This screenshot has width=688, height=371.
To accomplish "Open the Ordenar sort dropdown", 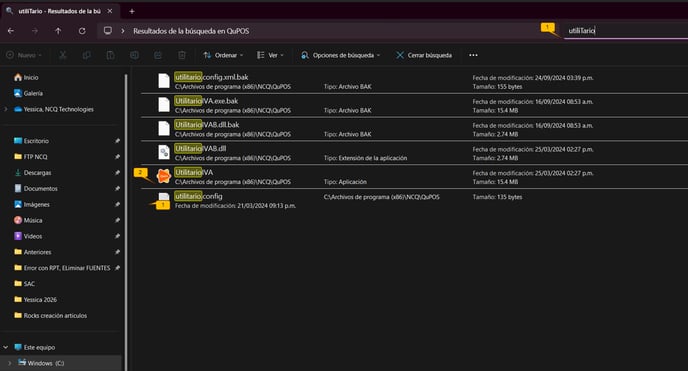I will pos(223,55).
